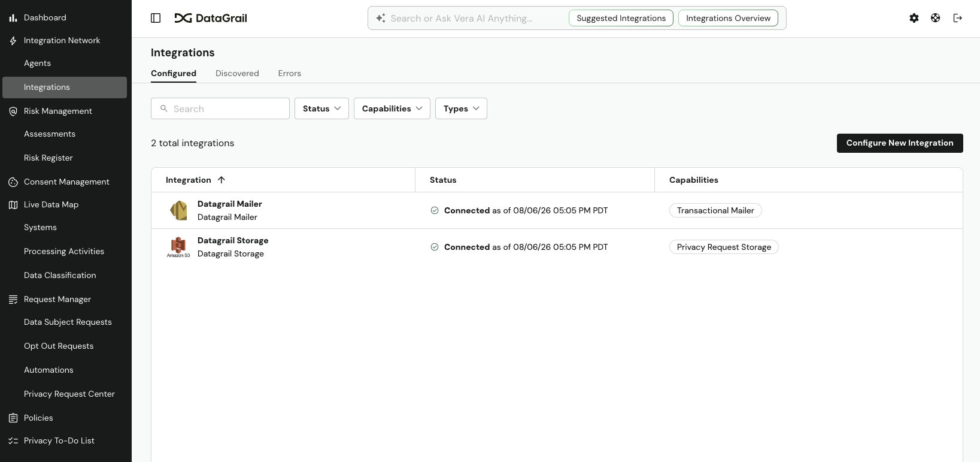Image resolution: width=980 pixels, height=462 pixels.
Task: Open the Datagrail Mailer integration name
Action: click(230, 204)
